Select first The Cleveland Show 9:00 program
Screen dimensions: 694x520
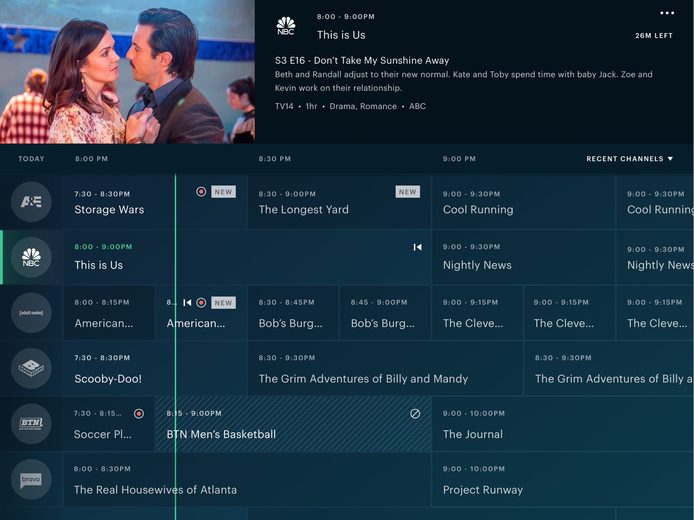[x=477, y=313]
